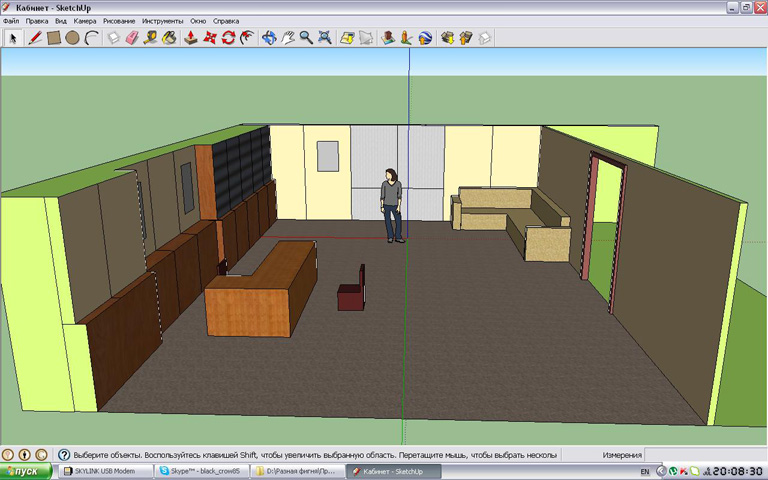Select the arrow Select tool

pos(13,38)
